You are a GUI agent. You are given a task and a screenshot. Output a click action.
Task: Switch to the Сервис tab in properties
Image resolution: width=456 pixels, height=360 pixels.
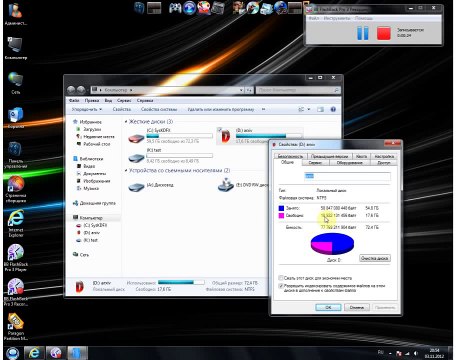315,163
